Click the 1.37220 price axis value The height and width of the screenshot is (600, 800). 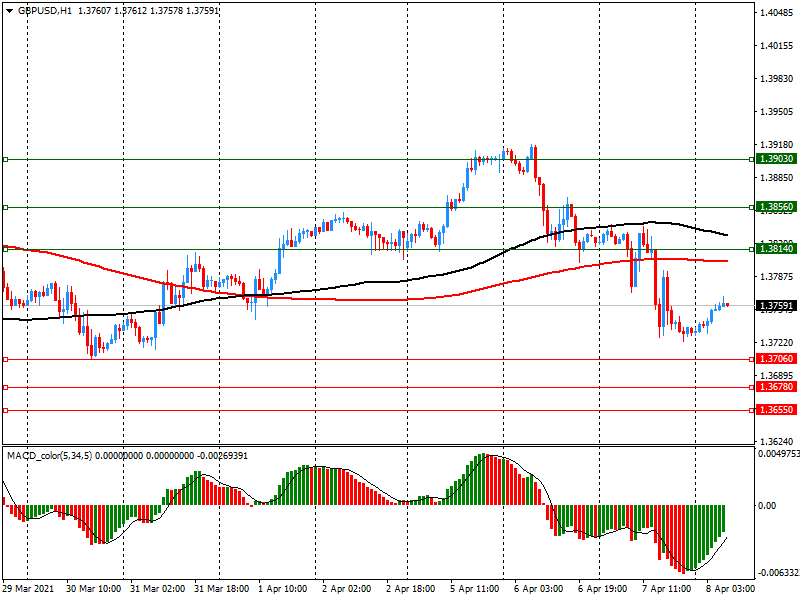[x=777, y=343]
